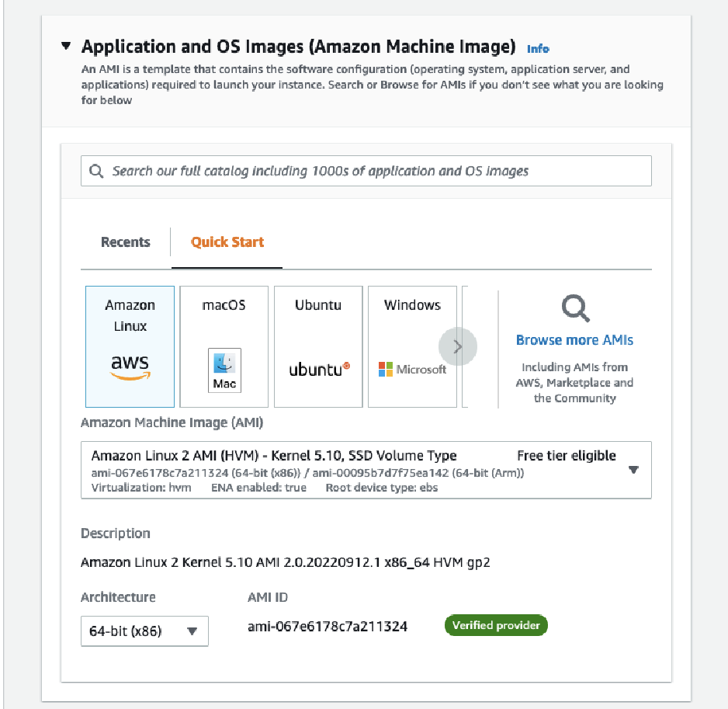Viewport: 728px width, 709px height.
Task: Click the Virtualization: hvm text
Action: click(x=141, y=488)
